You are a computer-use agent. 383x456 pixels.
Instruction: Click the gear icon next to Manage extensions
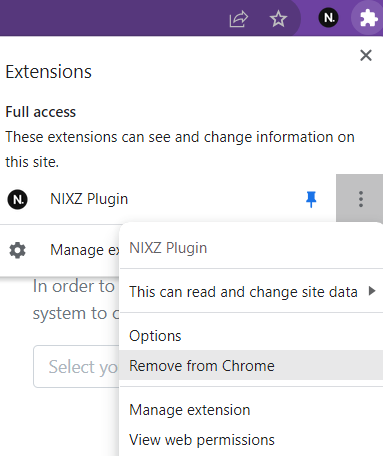[17, 250]
